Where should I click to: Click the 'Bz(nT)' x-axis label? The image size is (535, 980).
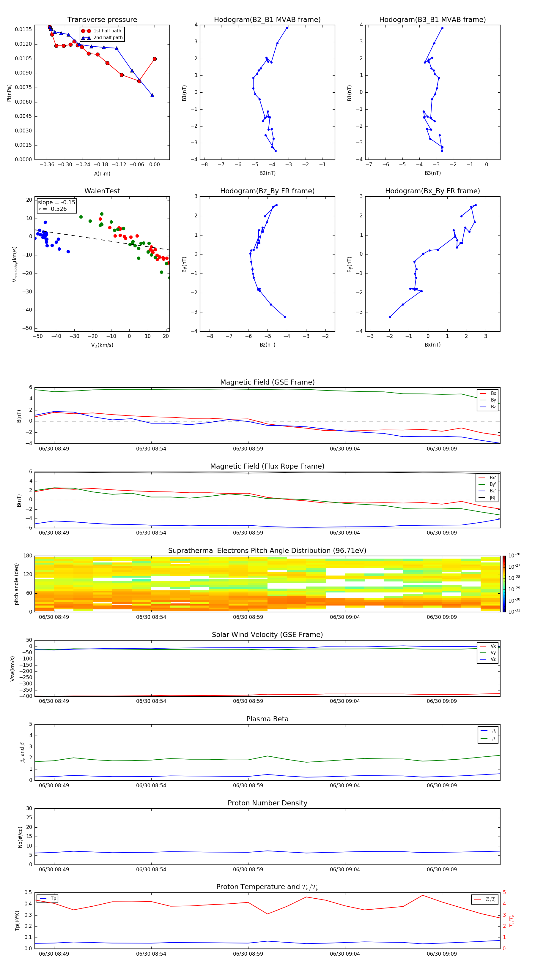tap(267, 345)
